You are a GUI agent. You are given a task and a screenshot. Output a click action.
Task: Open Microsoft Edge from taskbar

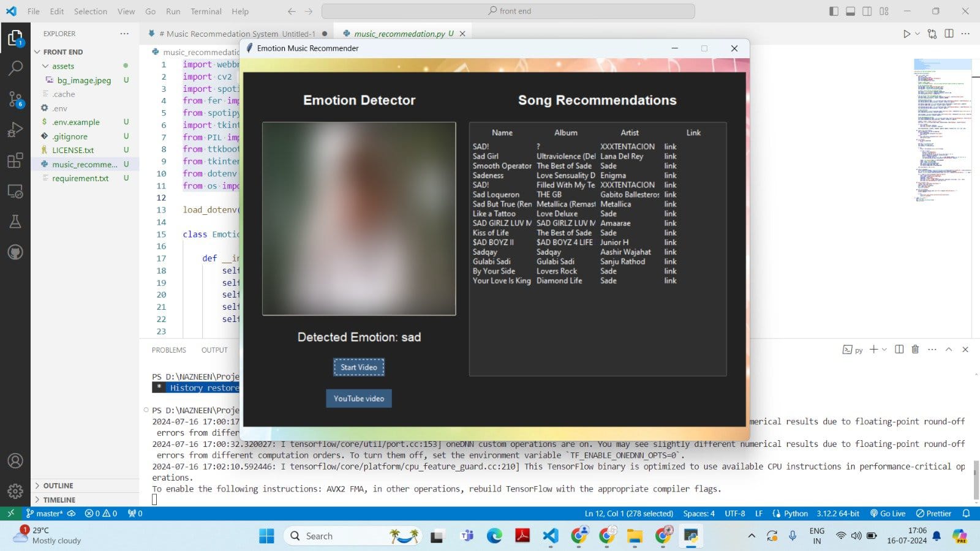494,536
